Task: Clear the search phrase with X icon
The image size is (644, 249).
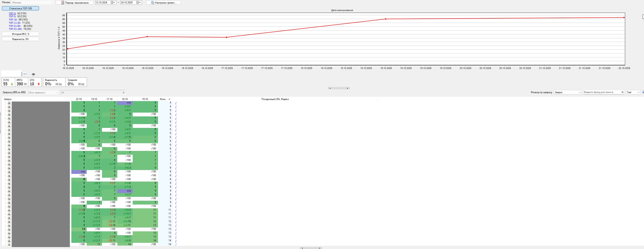Action: point(622,92)
